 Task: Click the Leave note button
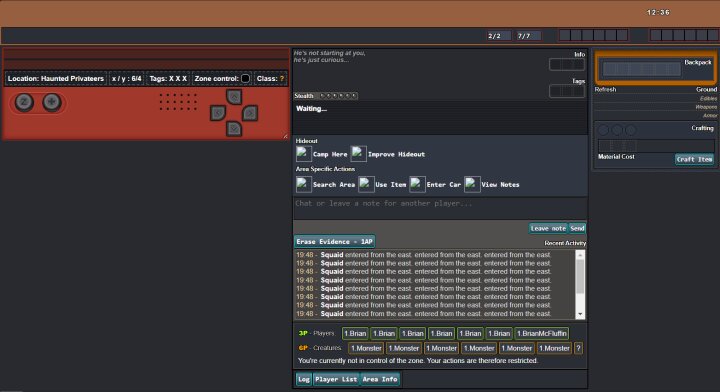548,228
